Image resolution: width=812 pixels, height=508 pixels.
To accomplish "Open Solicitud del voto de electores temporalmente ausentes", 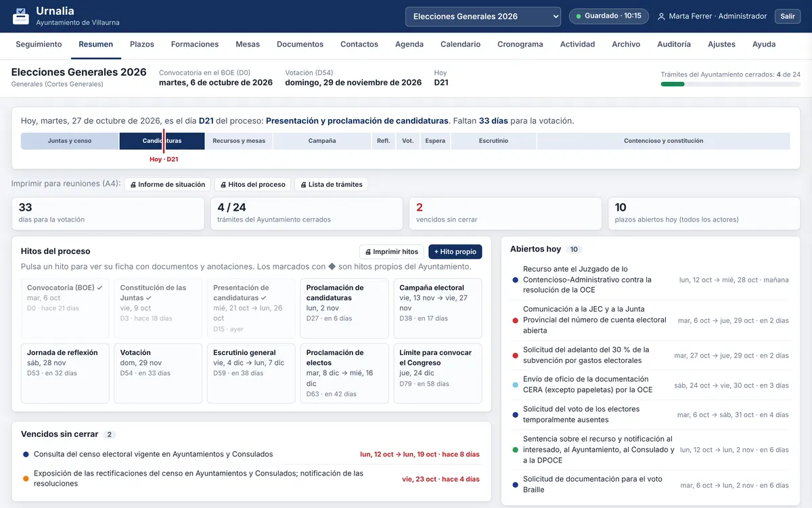I will pos(650,415).
